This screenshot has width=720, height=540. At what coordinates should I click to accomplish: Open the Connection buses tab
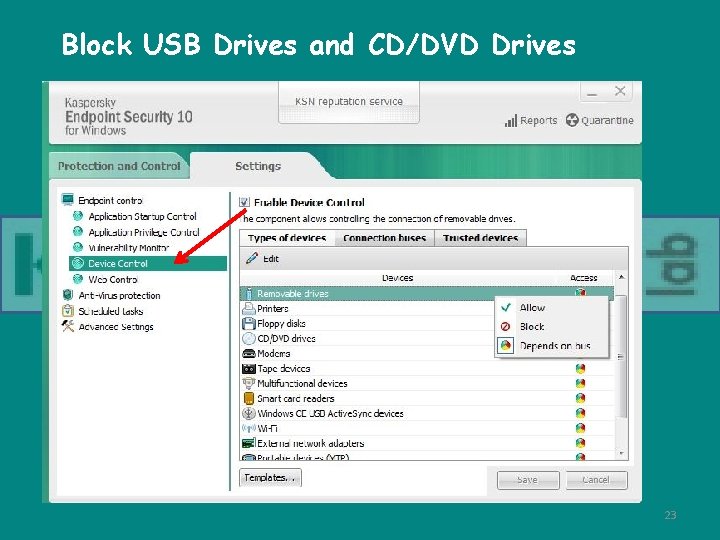coord(385,238)
